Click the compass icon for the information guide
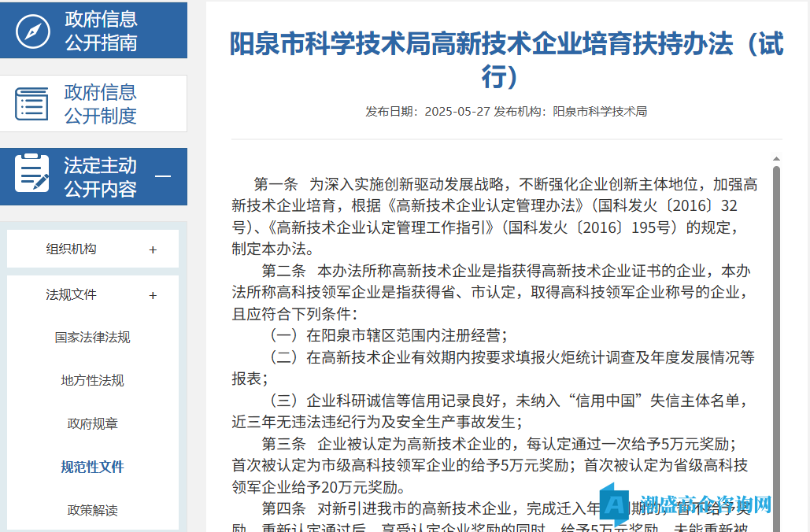This screenshot has height=532, width=810. click(x=32, y=30)
